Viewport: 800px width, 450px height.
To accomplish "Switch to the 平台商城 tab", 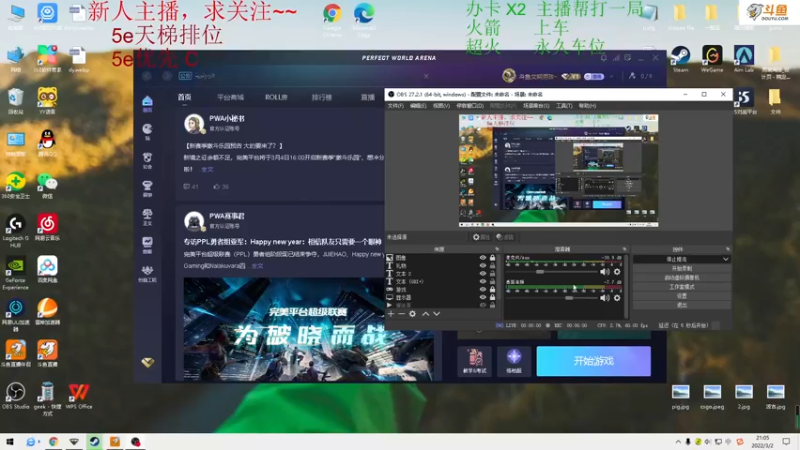I will (x=231, y=97).
